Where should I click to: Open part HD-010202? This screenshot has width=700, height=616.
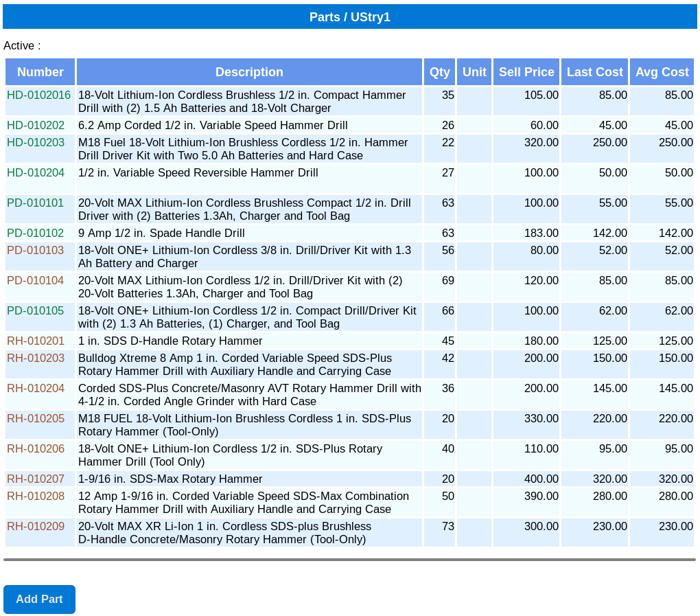pyautogui.click(x=36, y=125)
